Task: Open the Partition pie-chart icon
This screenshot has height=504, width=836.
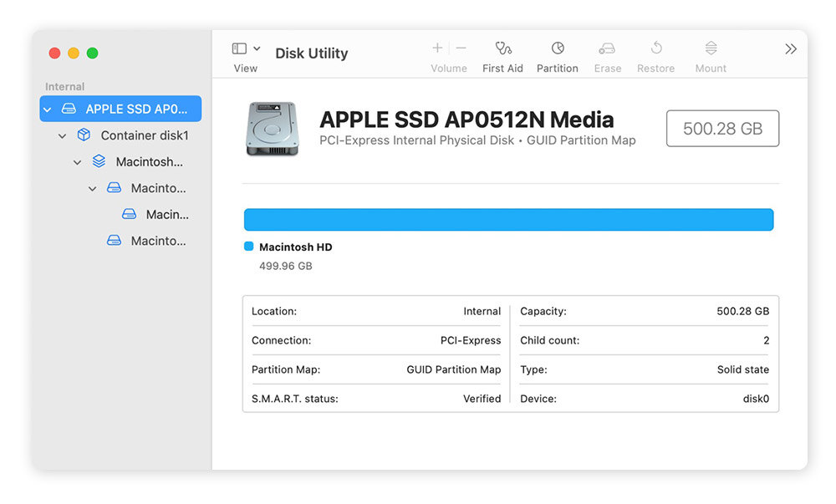Action: pos(558,48)
